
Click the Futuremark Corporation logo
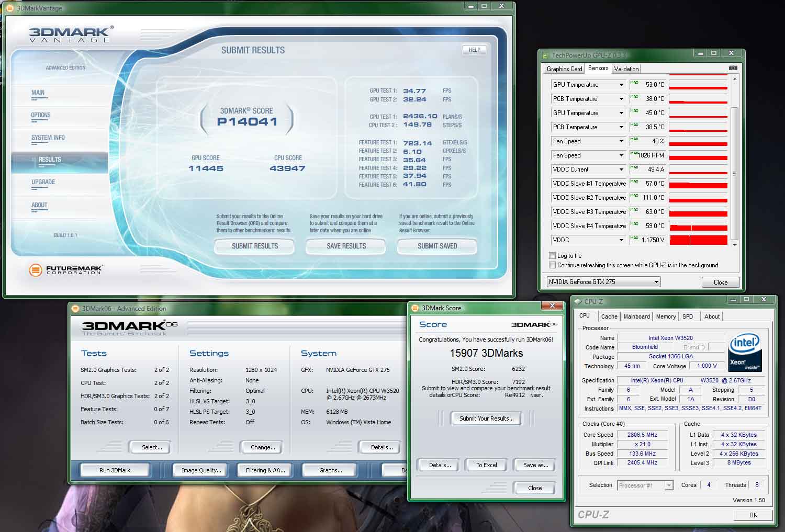[66, 270]
